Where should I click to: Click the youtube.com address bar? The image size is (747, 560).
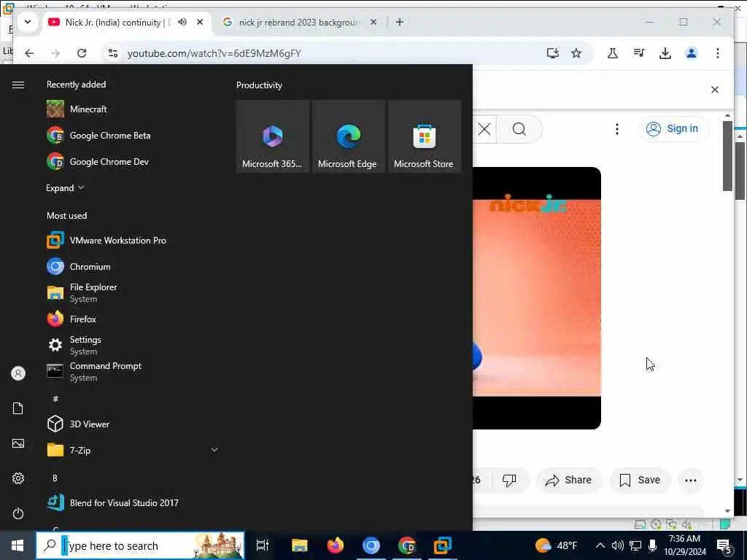click(x=214, y=53)
